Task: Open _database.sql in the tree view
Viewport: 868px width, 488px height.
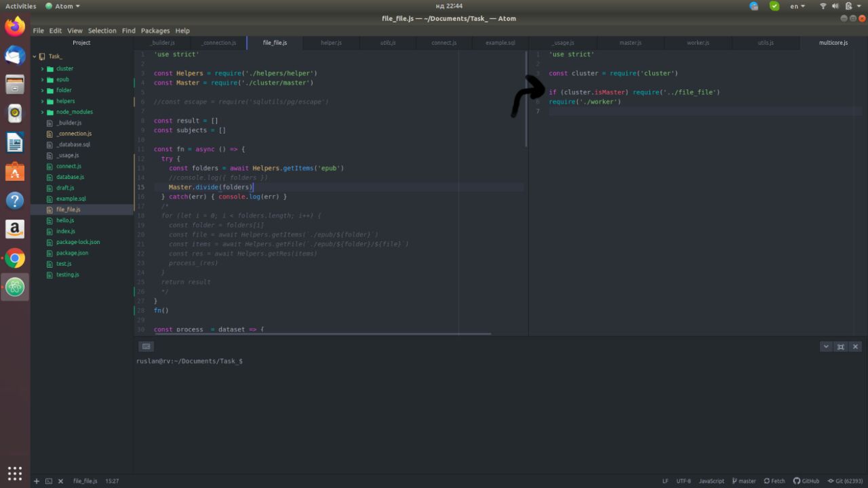Action: tap(73, 144)
